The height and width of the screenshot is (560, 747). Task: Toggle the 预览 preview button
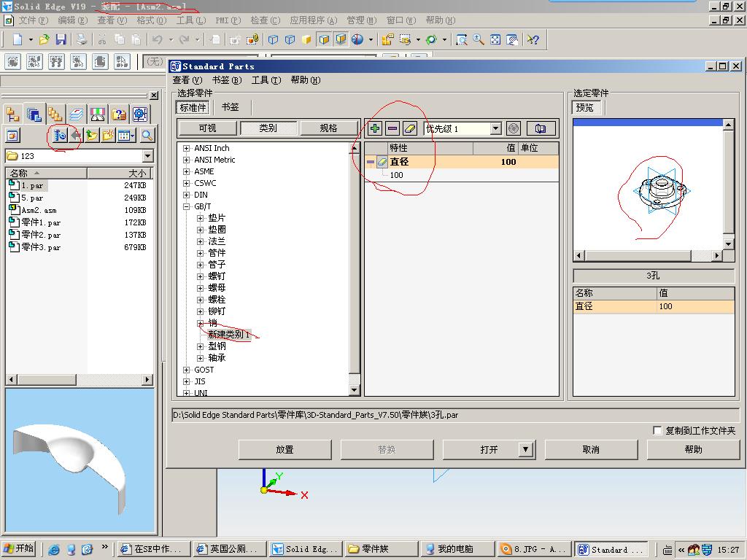tap(585, 108)
